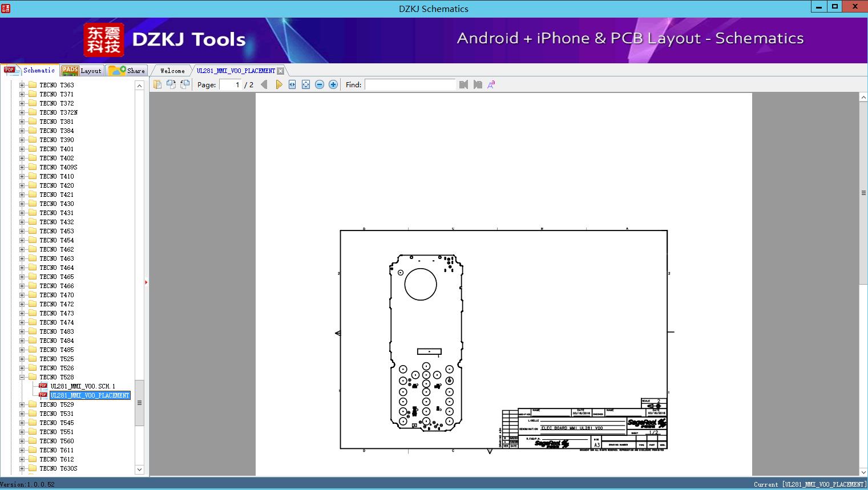Zoom out with the minus icon

tap(320, 84)
